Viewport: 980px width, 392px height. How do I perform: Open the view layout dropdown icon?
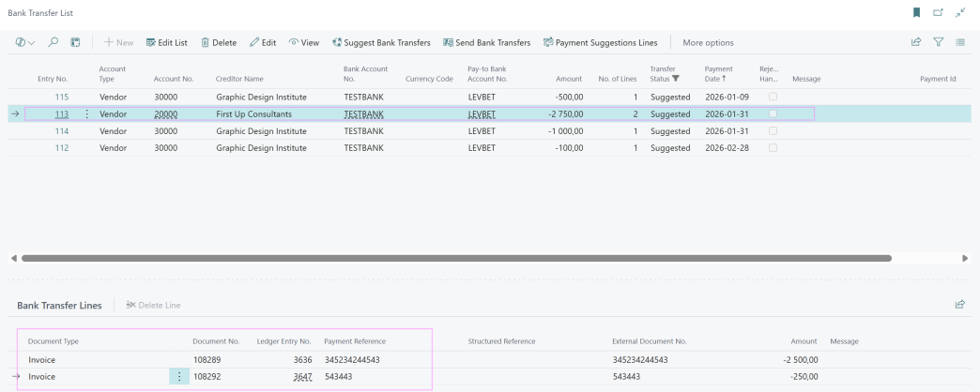tap(25, 42)
